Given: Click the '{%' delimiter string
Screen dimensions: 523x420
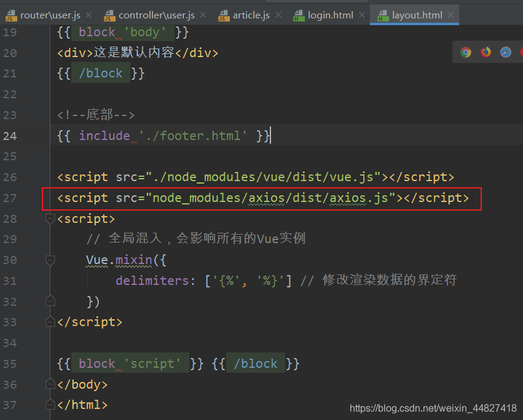Looking at the screenshot, I should (x=227, y=281).
